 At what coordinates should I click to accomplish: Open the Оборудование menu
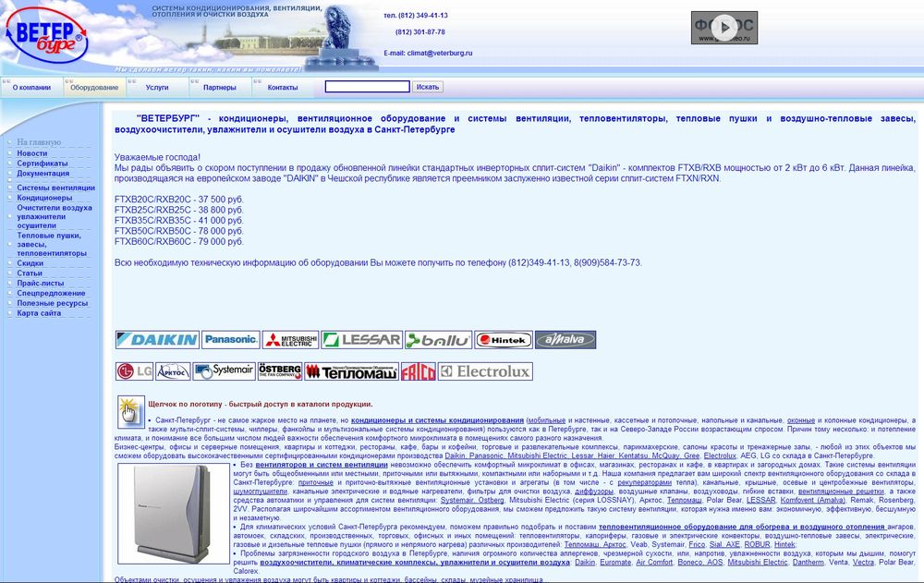pos(94,87)
